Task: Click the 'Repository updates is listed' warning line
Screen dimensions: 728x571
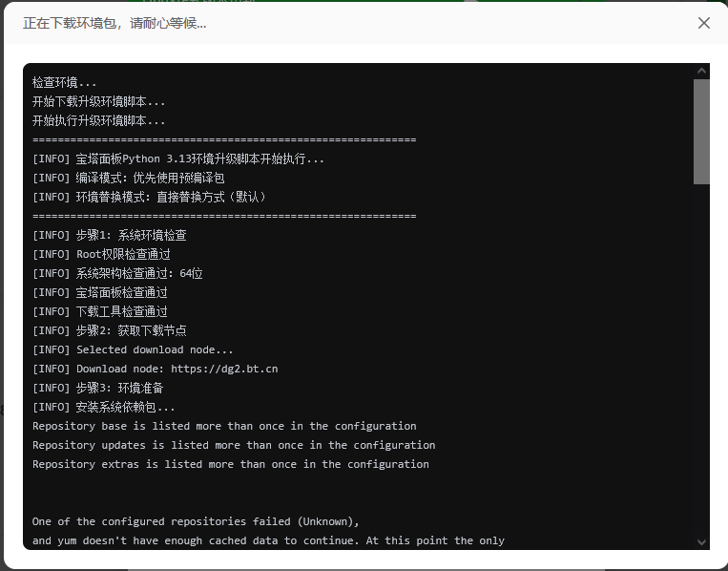Action: coord(234,445)
